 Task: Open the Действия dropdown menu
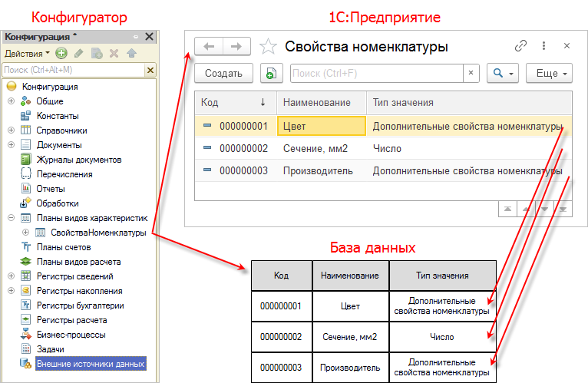click(27, 54)
